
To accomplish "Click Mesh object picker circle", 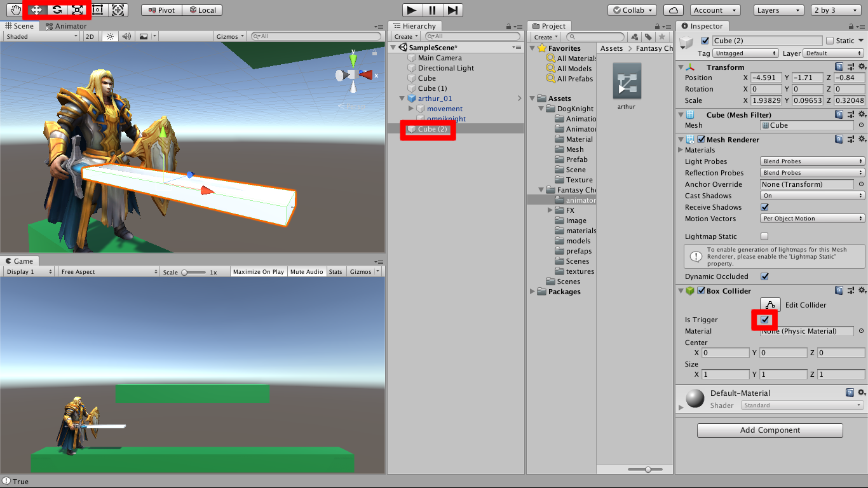I will pyautogui.click(x=861, y=125).
